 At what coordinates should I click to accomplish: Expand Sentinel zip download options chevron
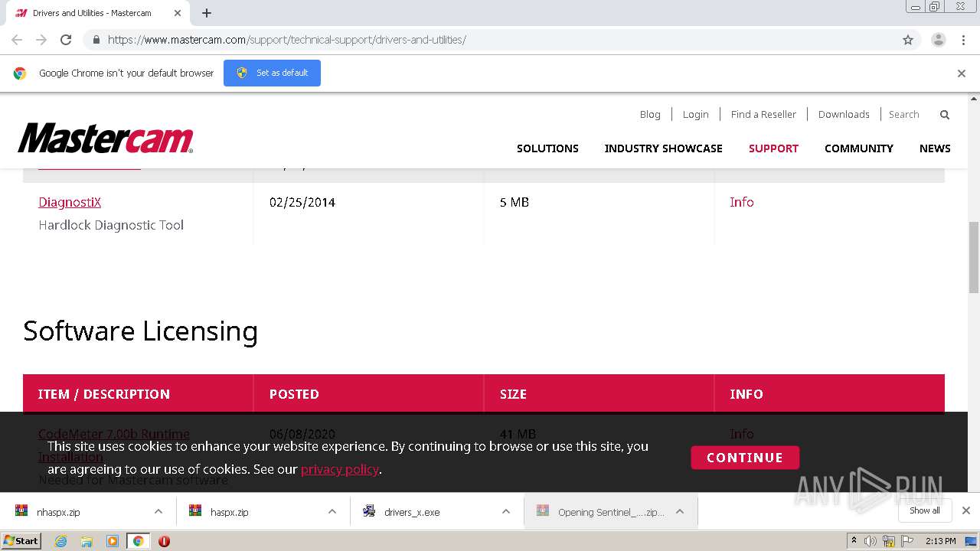click(x=680, y=511)
